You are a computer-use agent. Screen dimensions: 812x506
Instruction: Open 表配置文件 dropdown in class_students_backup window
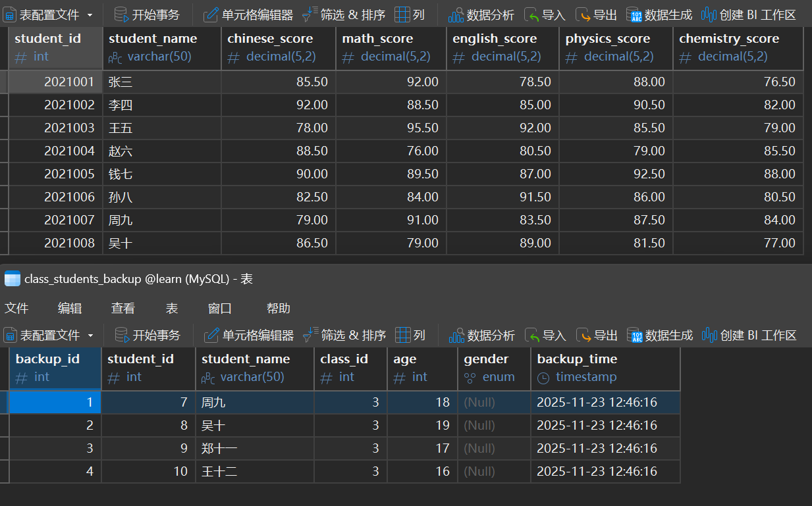49,335
